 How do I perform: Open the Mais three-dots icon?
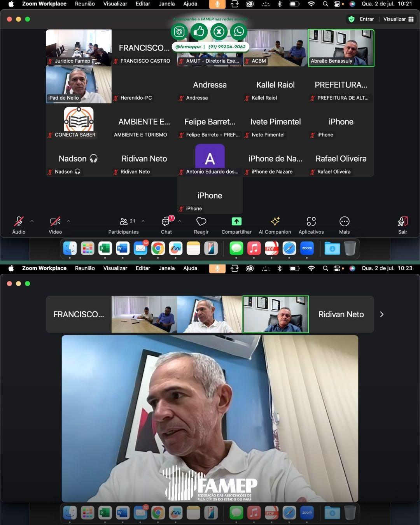[344, 222]
